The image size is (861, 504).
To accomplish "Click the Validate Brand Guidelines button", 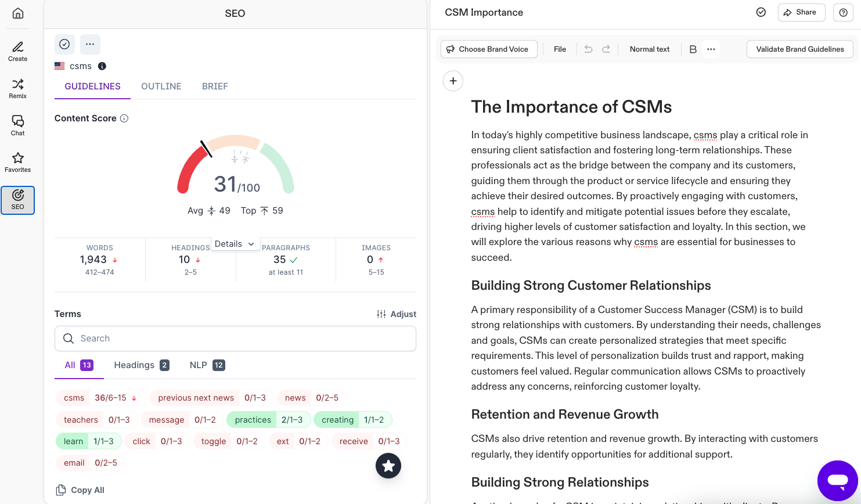I will (x=799, y=49).
